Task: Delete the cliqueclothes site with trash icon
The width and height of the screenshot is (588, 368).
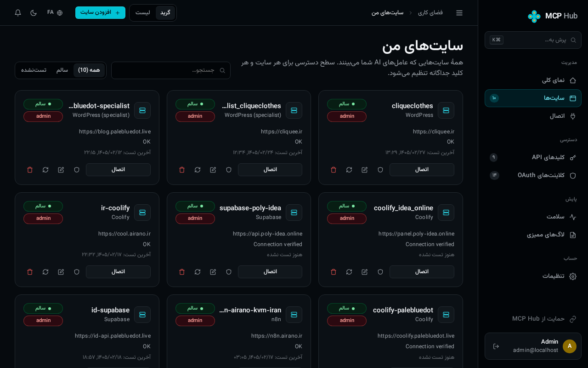Action: pos(334,170)
